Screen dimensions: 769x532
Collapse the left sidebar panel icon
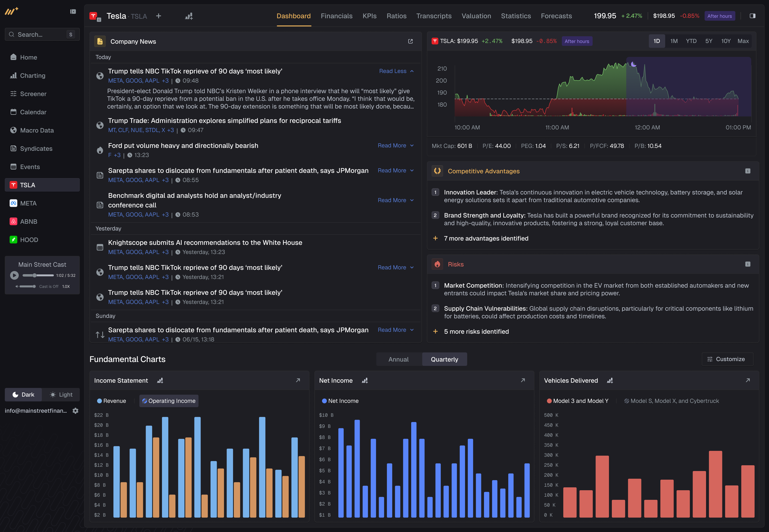click(x=73, y=12)
